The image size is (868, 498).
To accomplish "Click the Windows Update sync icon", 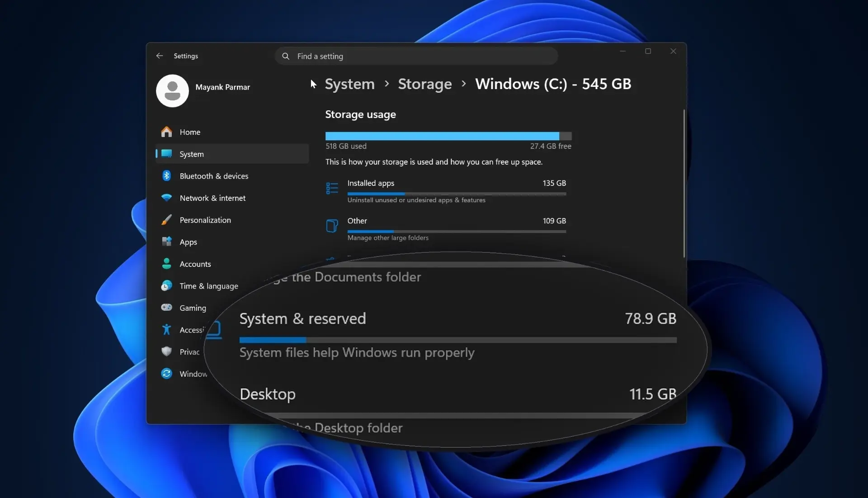I will click(166, 374).
